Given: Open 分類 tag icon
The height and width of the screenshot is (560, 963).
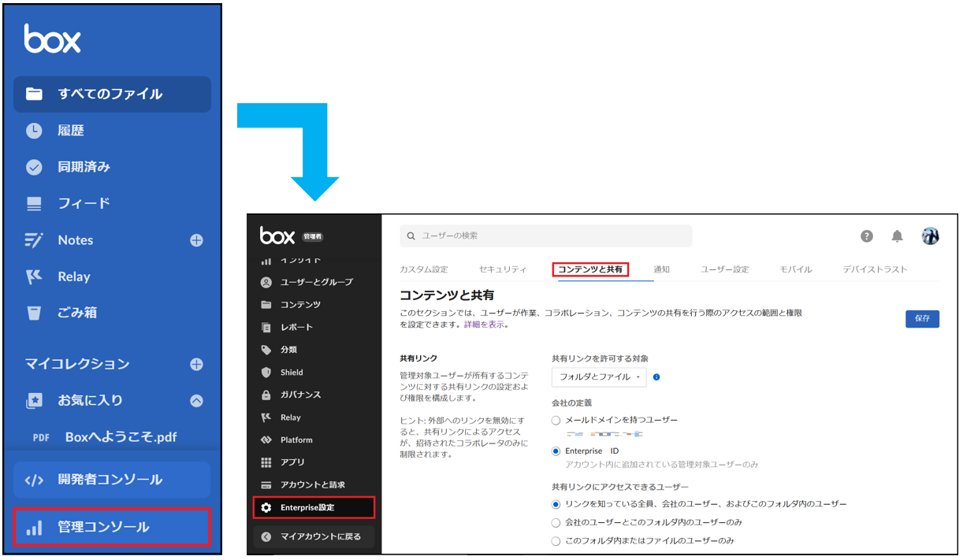Looking at the screenshot, I should [x=266, y=350].
